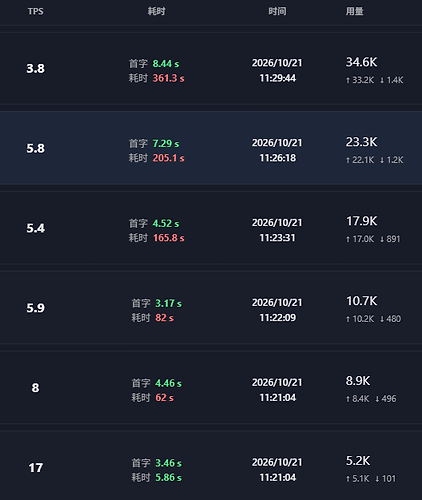Click the total usage 8.9K
Viewport: 422px width, 500px height.
tap(358, 381)
